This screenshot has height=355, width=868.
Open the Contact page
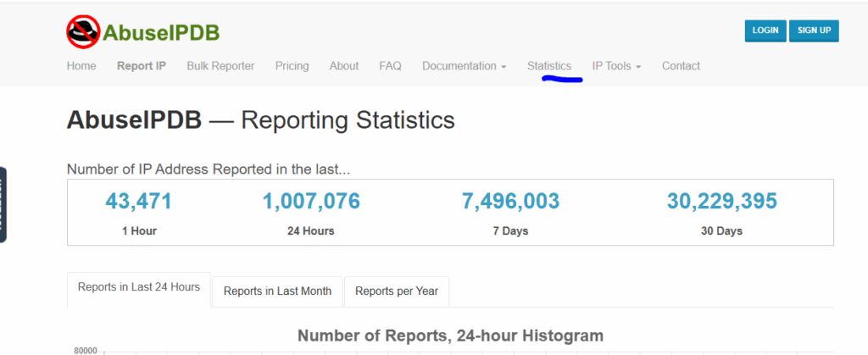[x=681, y=66]
